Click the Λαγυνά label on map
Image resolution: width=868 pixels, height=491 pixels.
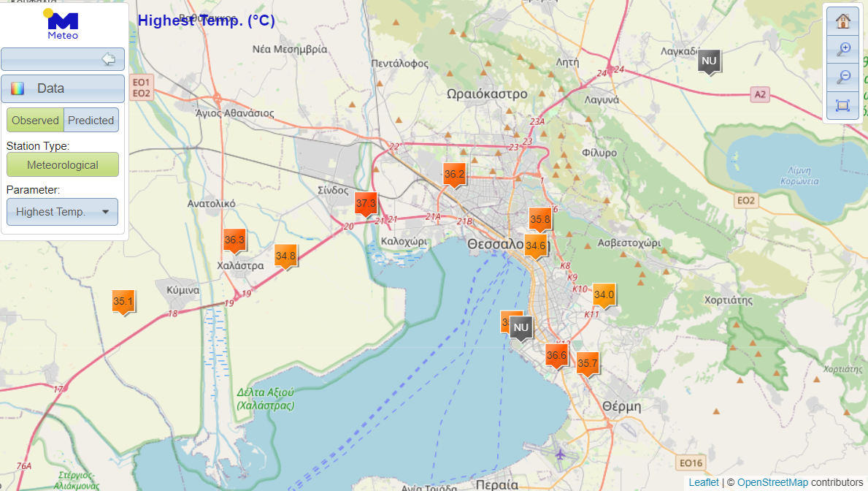coord(602,100)
